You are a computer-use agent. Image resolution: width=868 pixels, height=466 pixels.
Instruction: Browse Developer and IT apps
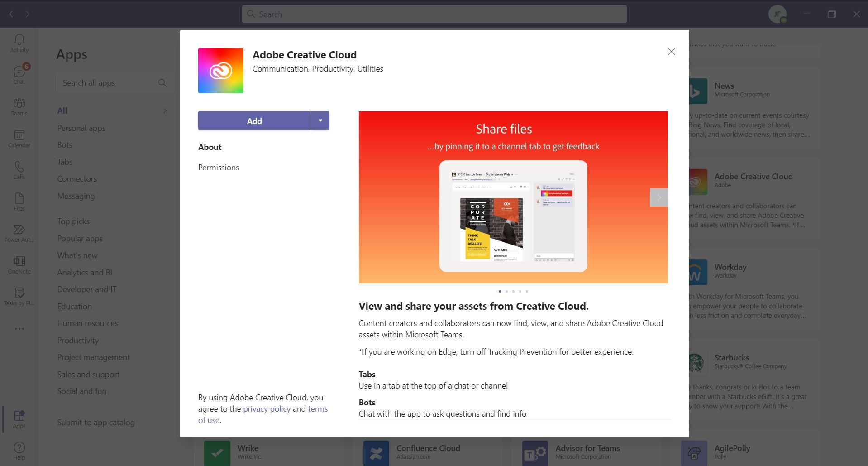pyautogui.click(x=87, y=289)
